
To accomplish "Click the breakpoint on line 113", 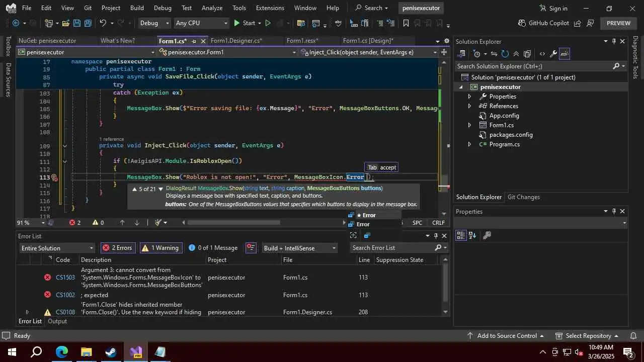I will (54, 177).
